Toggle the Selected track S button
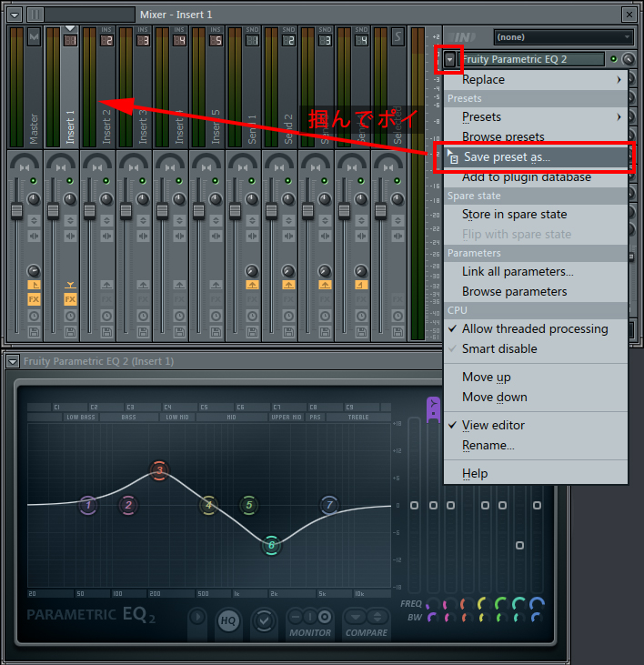Viewport: 644px width, 665px height. pos(397,37)
